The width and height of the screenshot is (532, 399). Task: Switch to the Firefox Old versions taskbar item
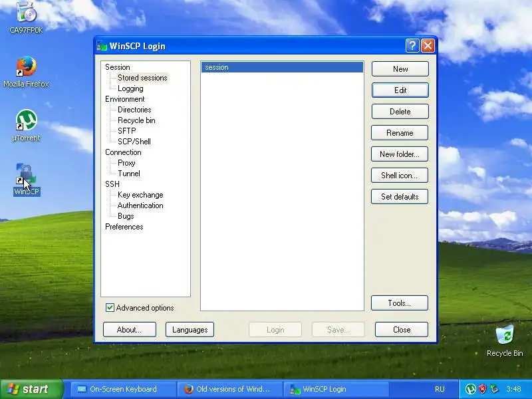[229, 389]
